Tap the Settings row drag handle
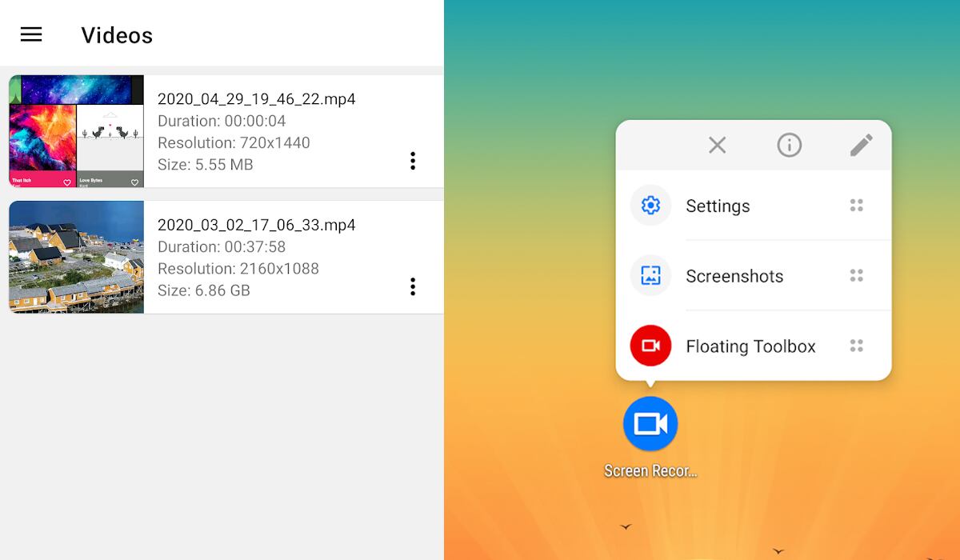Screen dimensions: 960x560 [x=857, y=206]
